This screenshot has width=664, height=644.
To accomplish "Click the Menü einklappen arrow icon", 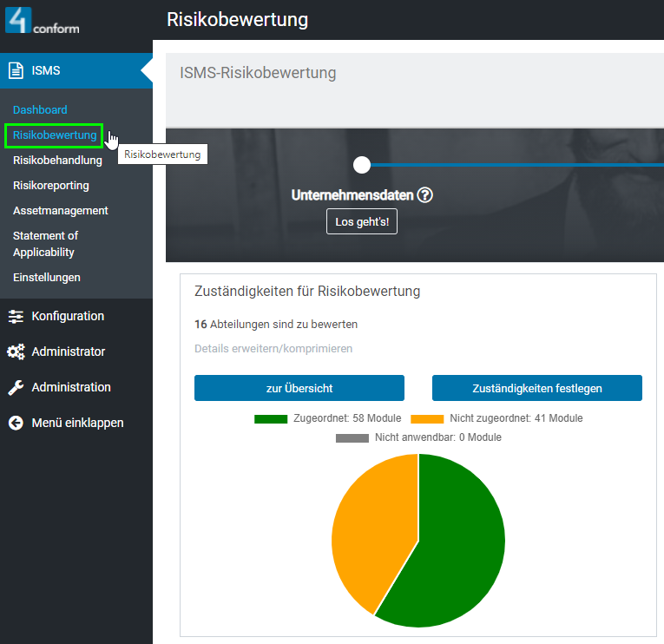I will click(16, 424).
